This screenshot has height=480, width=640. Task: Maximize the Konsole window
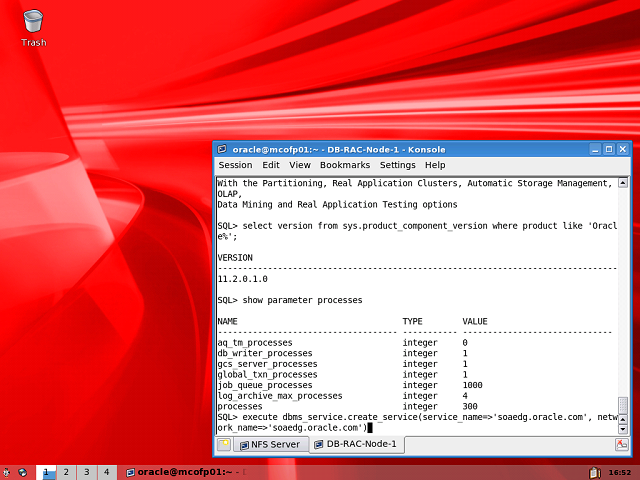tap(609, 149)
